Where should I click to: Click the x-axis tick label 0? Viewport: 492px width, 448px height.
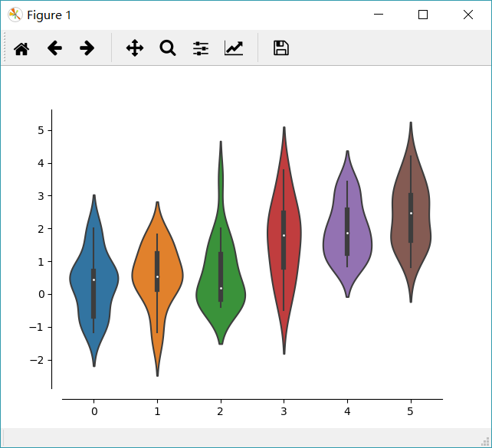[x=94, y=411]
